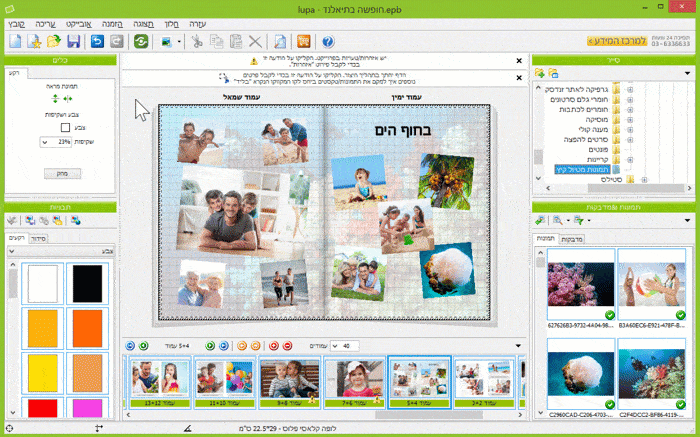This screenshot has width=700, height=437.
Task: Expand the צבע category dropdown in the backgrounds panel
Action: point(12,252)
